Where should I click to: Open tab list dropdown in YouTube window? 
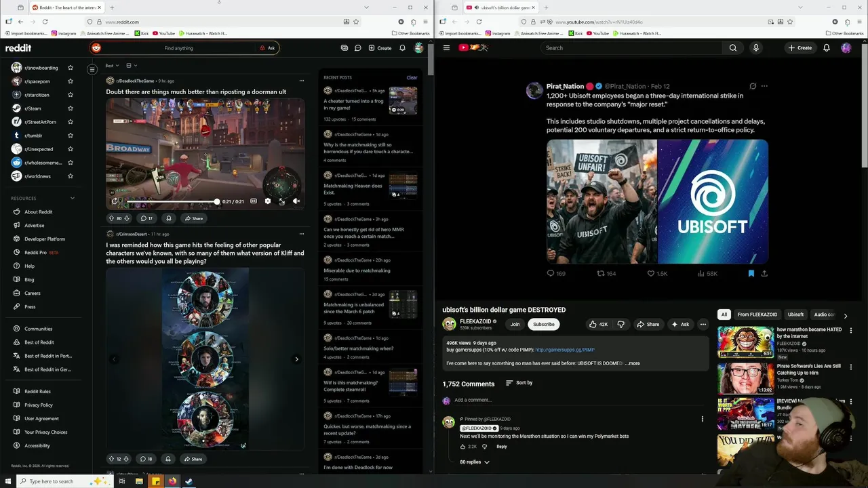pos(800,7)
